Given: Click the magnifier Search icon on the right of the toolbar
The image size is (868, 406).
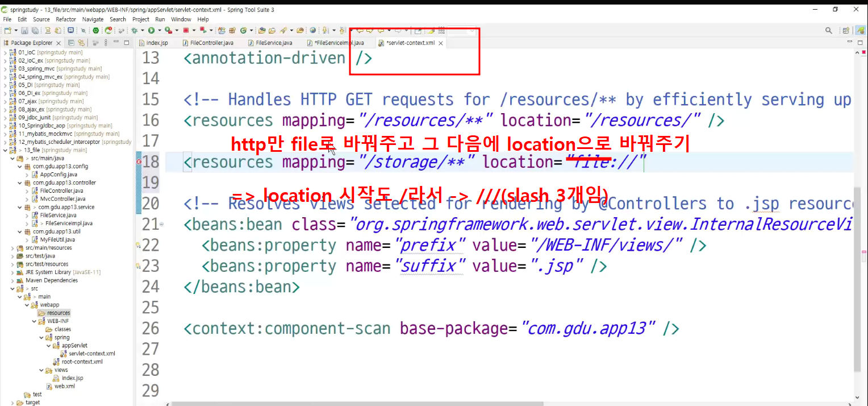Looking at the screenshot, I should coord(829,30).
